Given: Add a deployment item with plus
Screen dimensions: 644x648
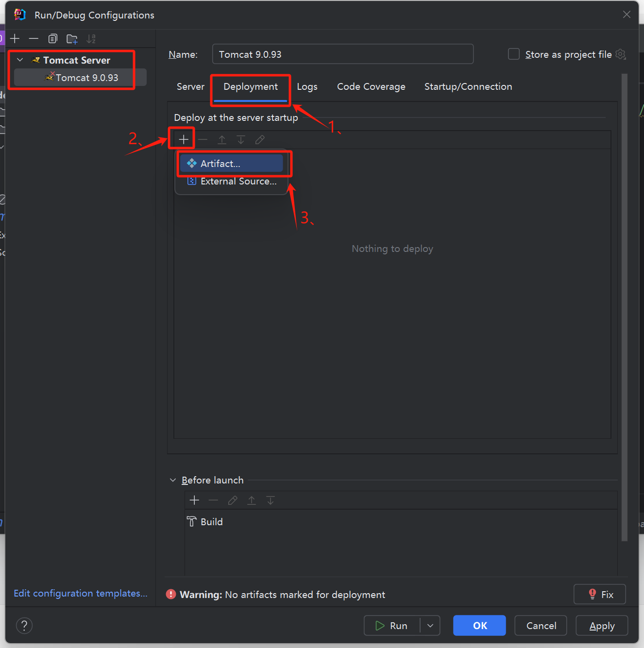Looking at the screenshot, I should tap(184, 140).
